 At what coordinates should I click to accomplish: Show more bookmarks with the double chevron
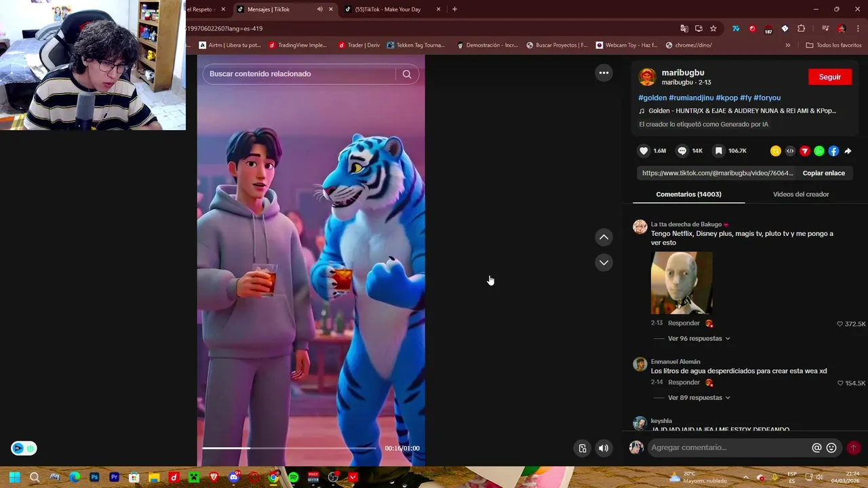pyautogui.click(x=787, y=45)
